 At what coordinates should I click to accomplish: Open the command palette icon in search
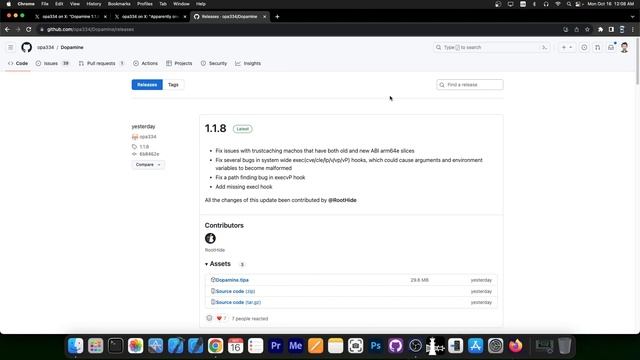[x=544, y=47]
